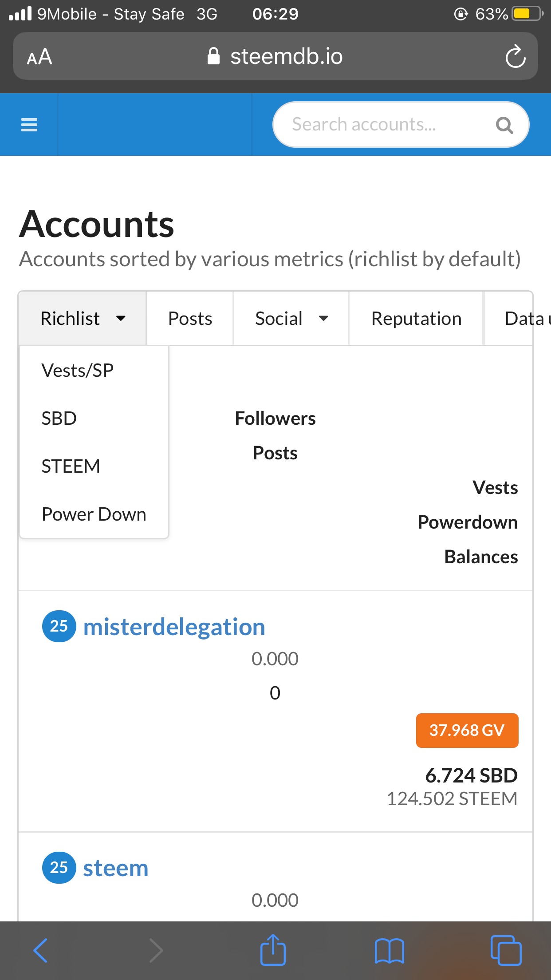551x980 pixels.
Task: Open the steem account link
Action: coord(115,868)
